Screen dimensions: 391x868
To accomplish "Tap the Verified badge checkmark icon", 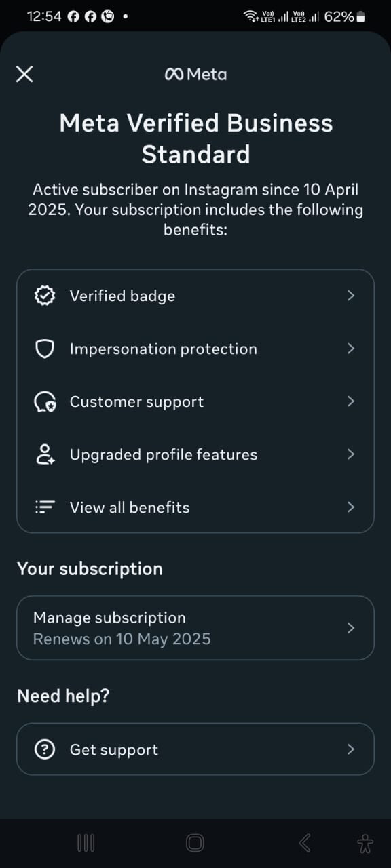I will (x=44, y=296).
